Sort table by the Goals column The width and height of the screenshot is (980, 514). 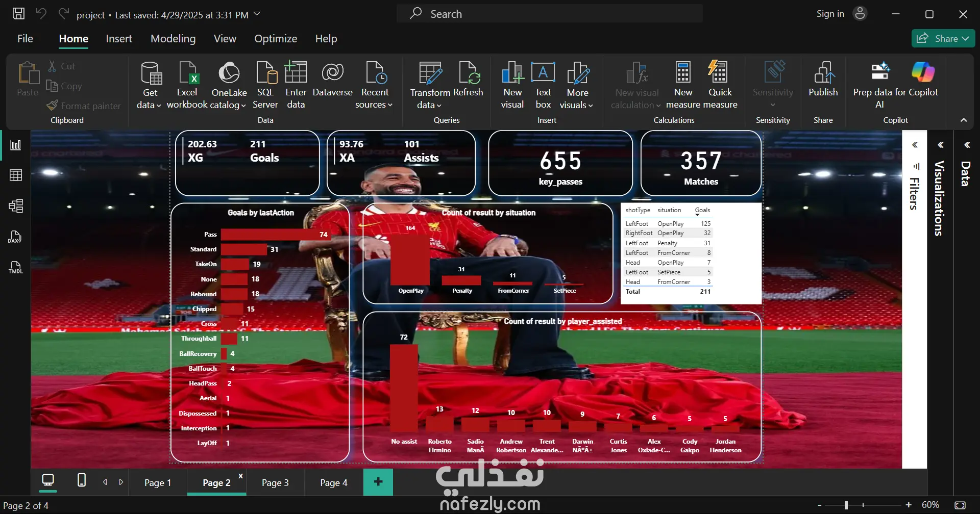702,210
